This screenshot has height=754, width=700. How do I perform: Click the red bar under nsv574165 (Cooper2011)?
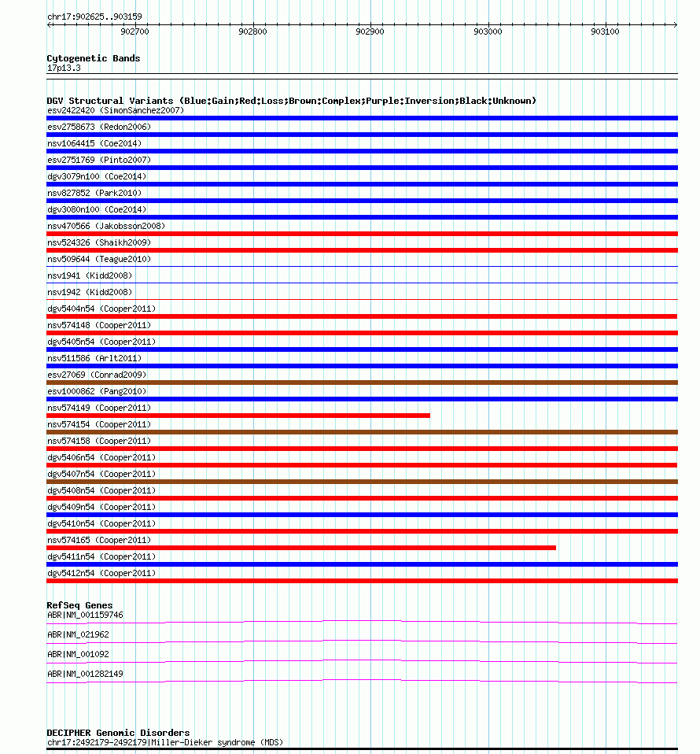point(301,548)
